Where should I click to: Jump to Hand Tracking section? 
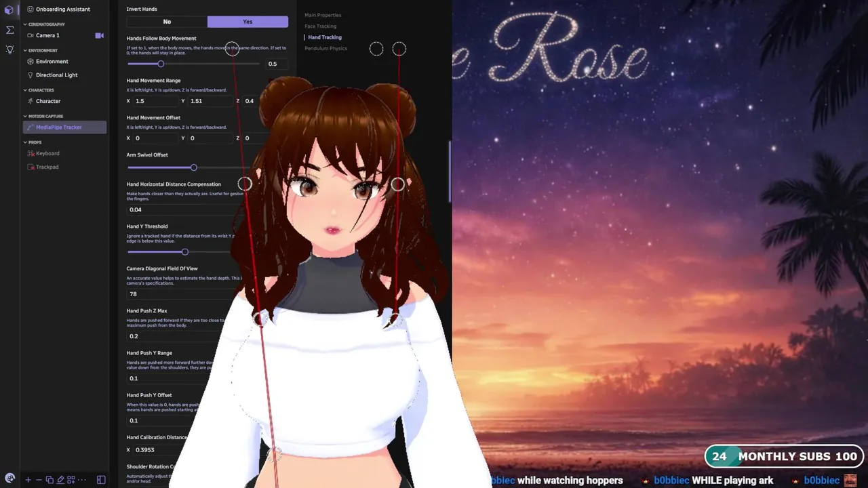point(324,37)
